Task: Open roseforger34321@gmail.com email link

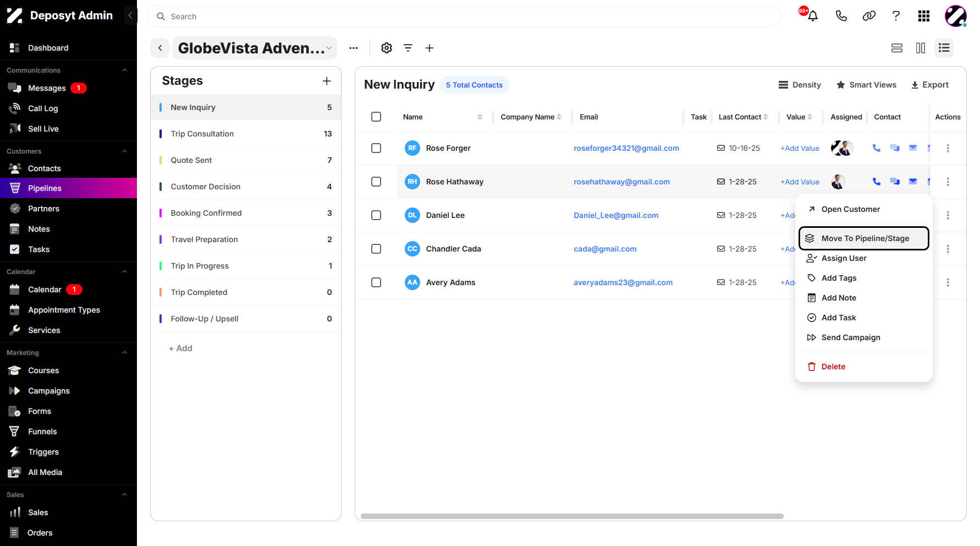Action: click(x=626, y=148)
